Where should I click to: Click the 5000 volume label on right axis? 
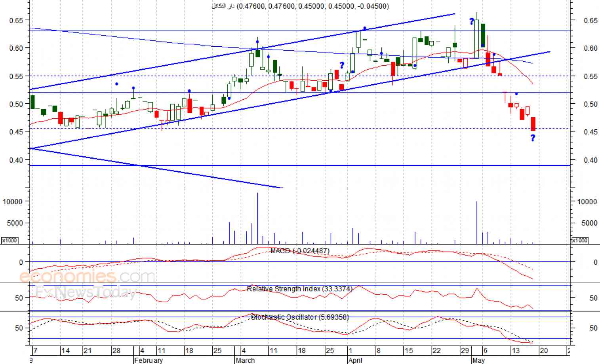[589, 223]
